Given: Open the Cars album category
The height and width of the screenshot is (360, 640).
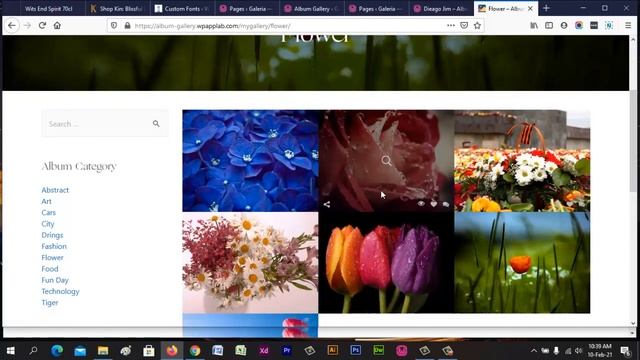Looking at the screenshot, I should pos(49,212).
